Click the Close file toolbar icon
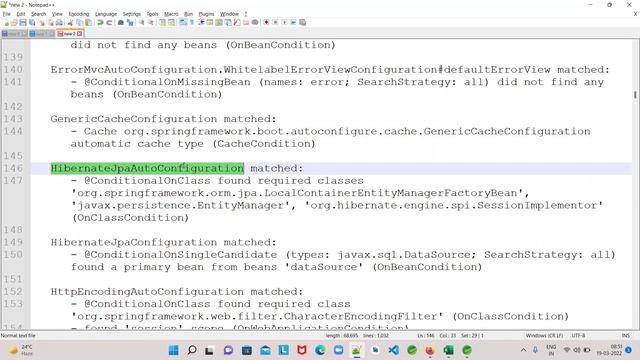Viewport: 640px width, 360px height. [x=42, y=22]
